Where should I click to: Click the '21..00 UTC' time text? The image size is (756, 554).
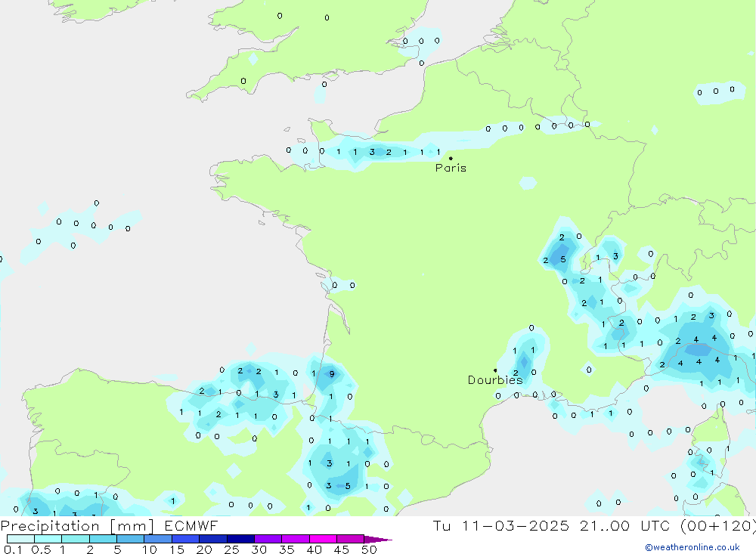tap(630, 526)
